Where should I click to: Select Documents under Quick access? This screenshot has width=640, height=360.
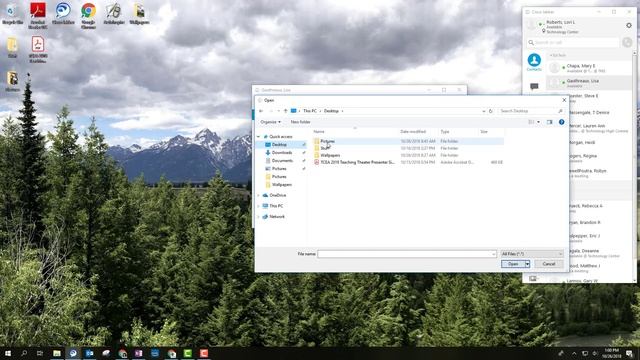tap(282, 161)
